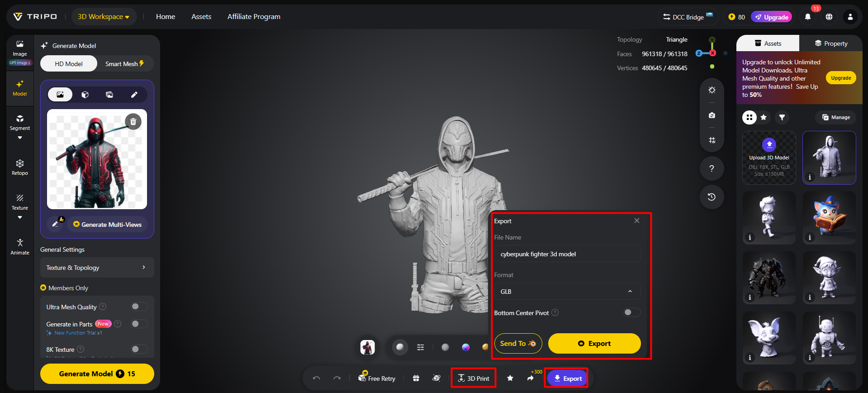
Task: Click the planet icon in bottom toolbar
Action: click(x=436, y=378)
